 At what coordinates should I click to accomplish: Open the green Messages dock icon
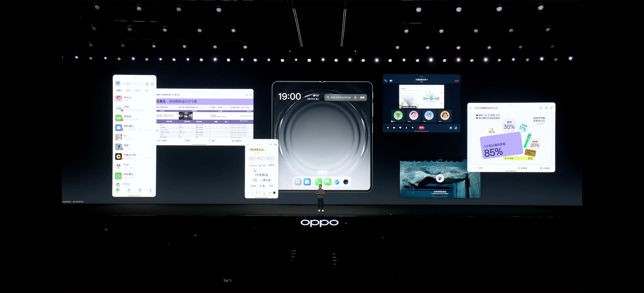(327, 182)
